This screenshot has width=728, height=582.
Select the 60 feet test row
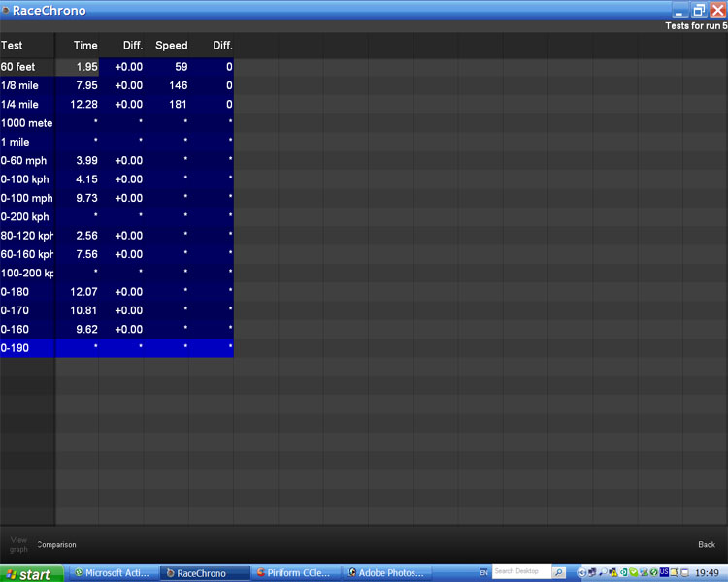pos(26,67)
